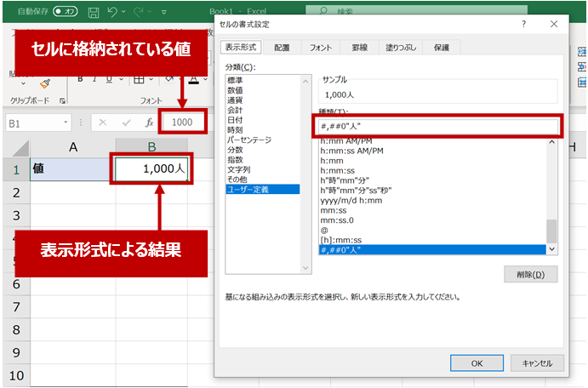Click the format type list scroll-down arrow
Viewport: 588px width, 388px height.
click(x=551, y=249)
